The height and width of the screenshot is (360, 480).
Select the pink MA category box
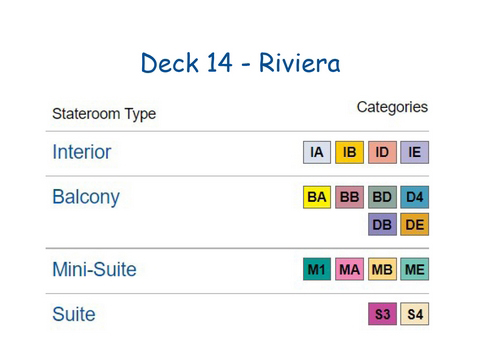(x=349, y=269)
